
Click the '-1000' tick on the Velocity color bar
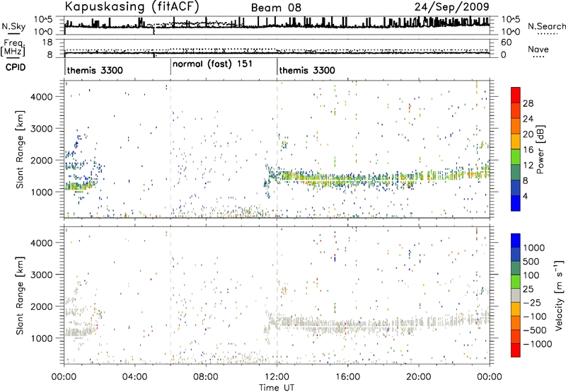[538, 344]
